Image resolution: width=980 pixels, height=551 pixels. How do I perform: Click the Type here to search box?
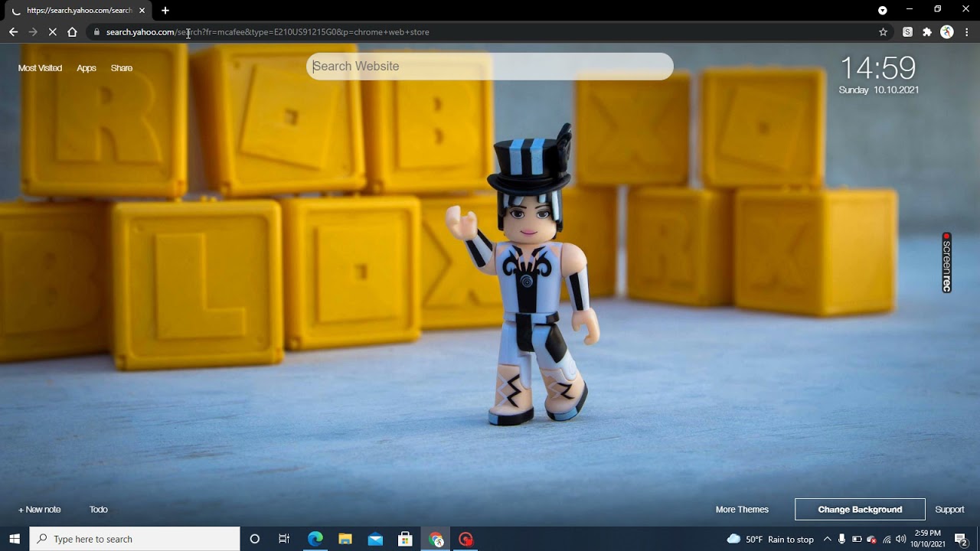(x=135, y=539)
